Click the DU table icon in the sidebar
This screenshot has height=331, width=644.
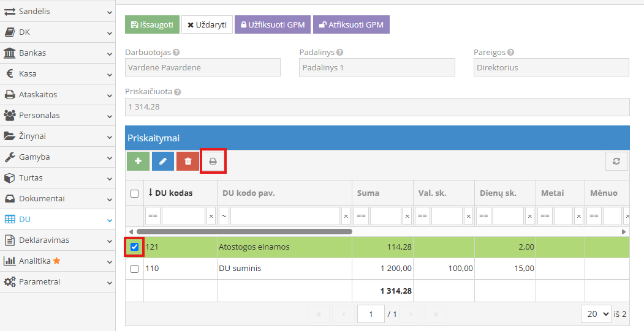[9, 220]
